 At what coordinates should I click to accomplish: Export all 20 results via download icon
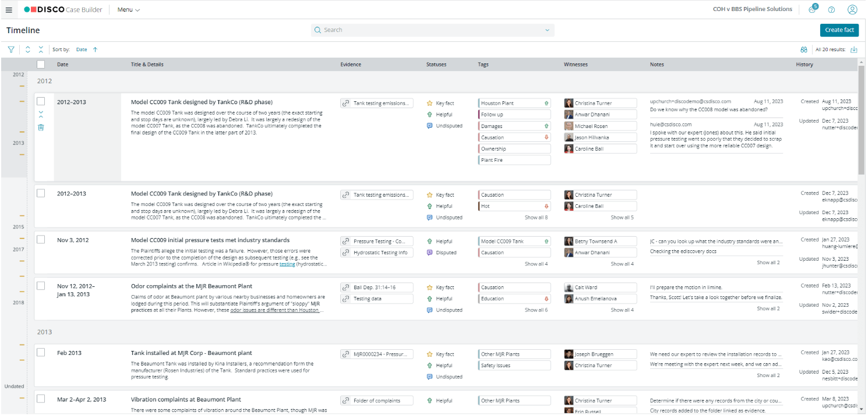click(x=854, y=49)
